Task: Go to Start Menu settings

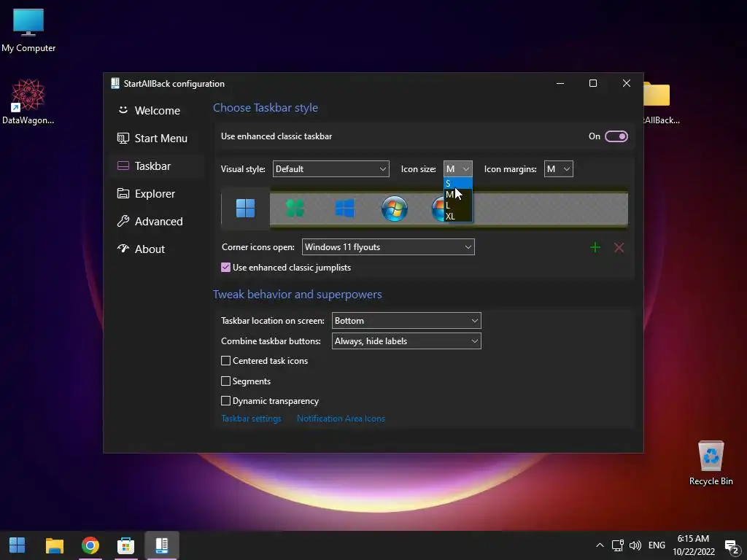Action: coord(157,138)
